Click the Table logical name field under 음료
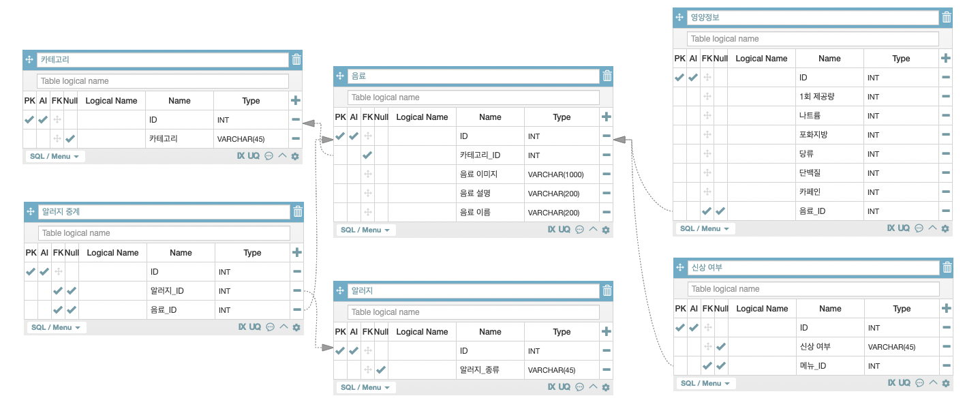 pyautogui.click(x=474, y=97)
